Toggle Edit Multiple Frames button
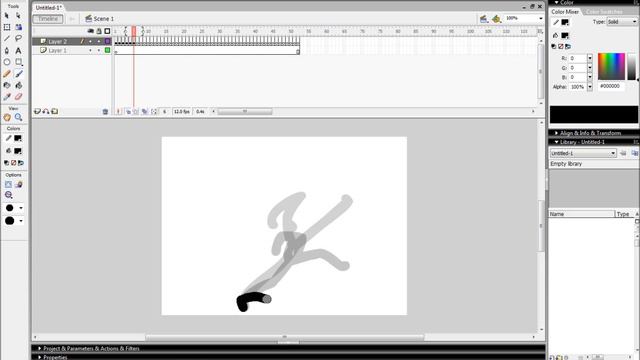 (x=144, y=111)
